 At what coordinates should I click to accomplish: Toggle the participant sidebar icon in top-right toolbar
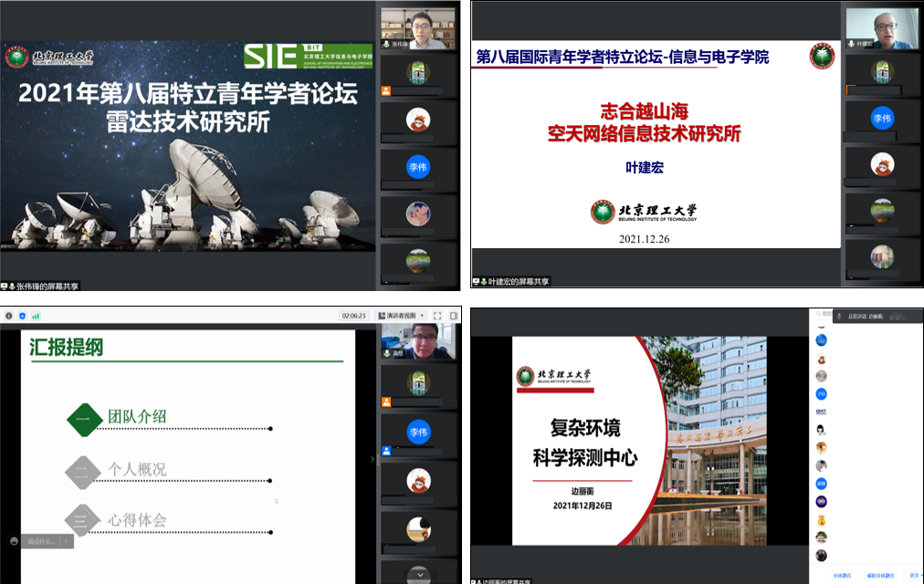coord(452,316)
